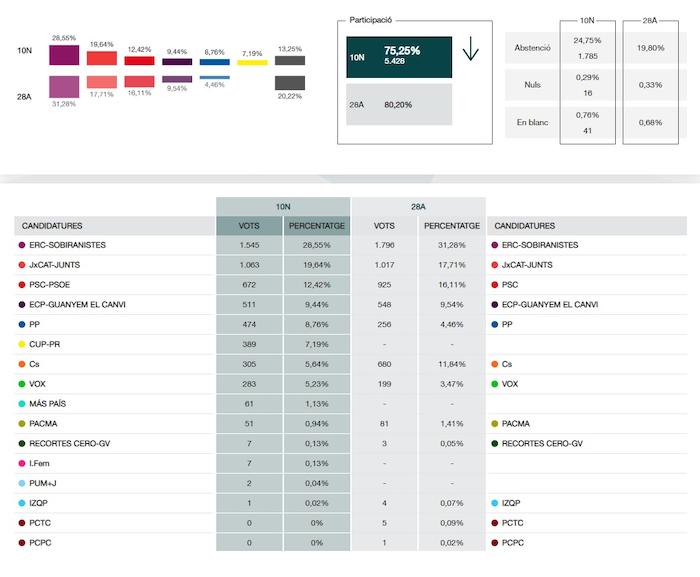Click the grey 10N bar labelled 13,25%
The height and width of the screenshot is (577, 700).
point(290,61)
